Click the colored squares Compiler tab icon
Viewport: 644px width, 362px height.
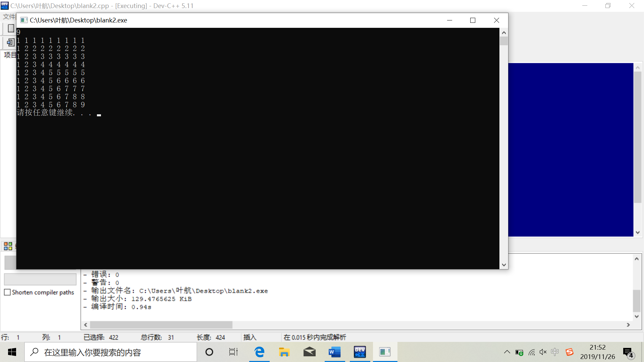[8, 246]
